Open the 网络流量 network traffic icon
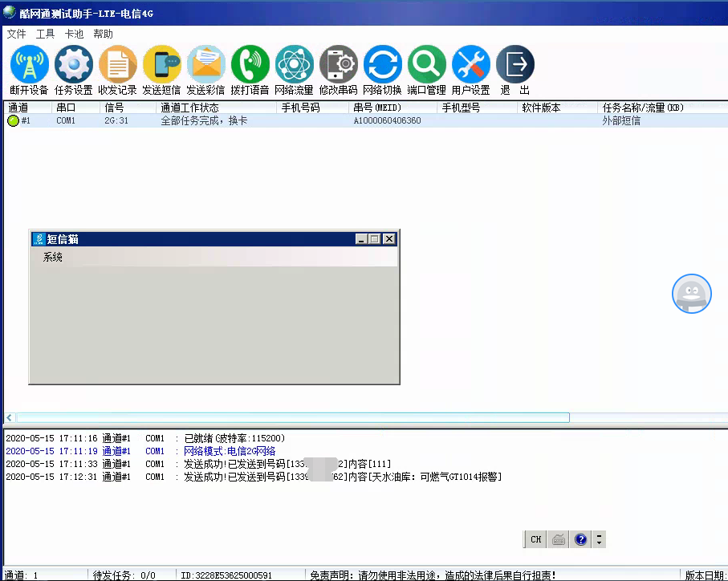728x581 pixels. pyautogui.click(x=295, y=64)
